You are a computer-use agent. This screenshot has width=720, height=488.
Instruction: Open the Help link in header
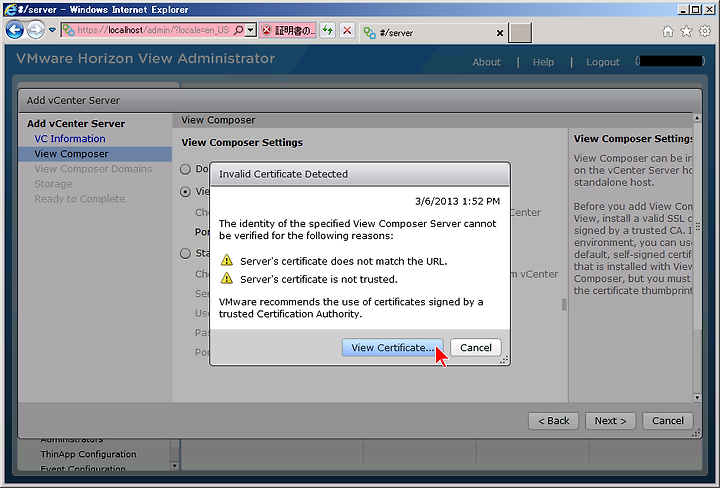[x=543, y=62]
